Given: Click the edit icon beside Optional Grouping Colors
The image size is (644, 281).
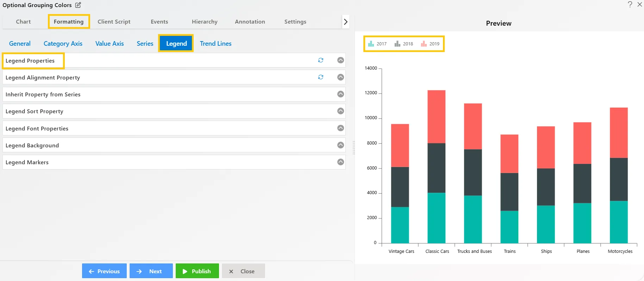Looking at the screenshot, I should [78, 5].
